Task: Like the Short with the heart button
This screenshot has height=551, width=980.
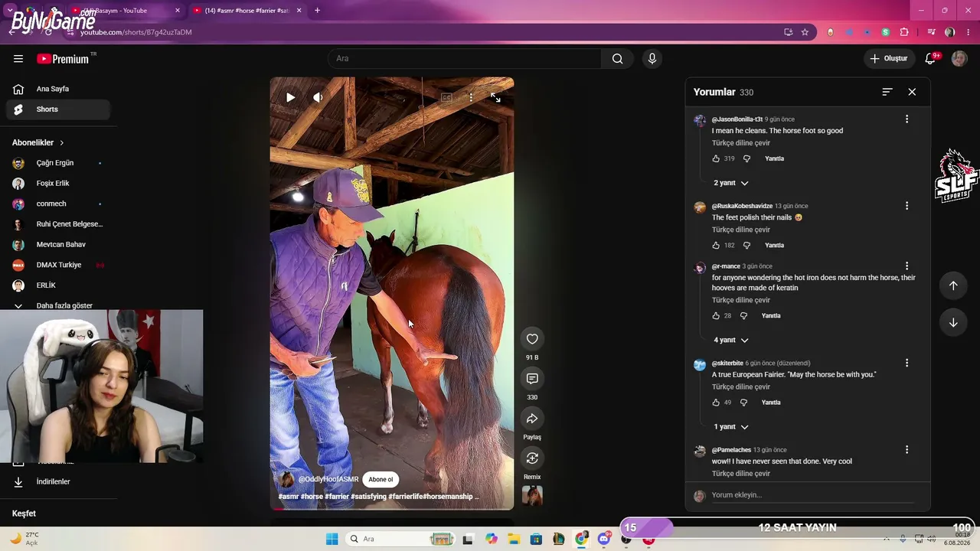Action: tap(532, 339)
